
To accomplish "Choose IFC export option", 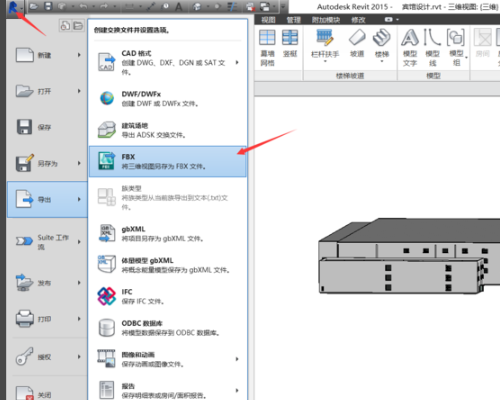I will pyautogui.click(x=168, y=296).
